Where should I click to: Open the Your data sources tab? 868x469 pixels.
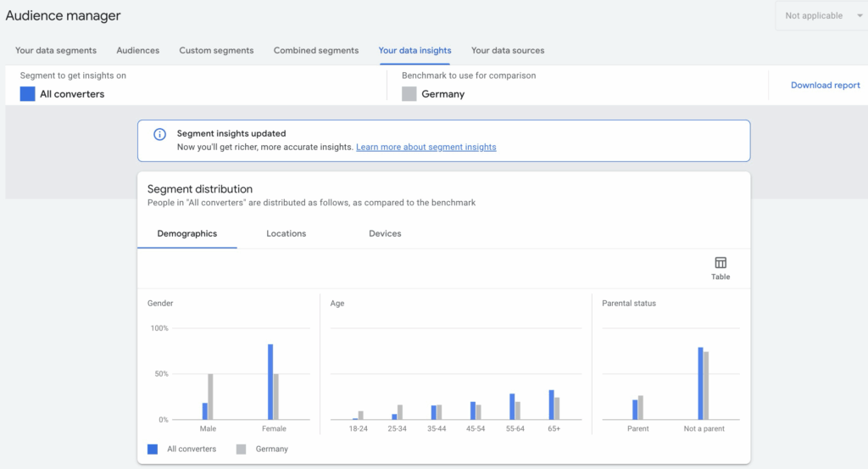pyautogui.click(x=508, y=51)
